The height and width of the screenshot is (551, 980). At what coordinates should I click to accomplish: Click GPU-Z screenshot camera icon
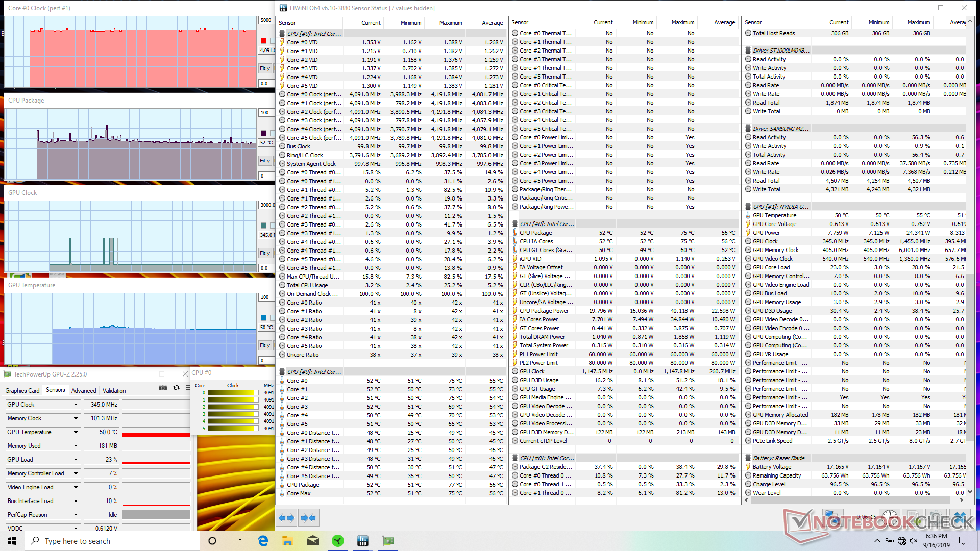point(163,388)
